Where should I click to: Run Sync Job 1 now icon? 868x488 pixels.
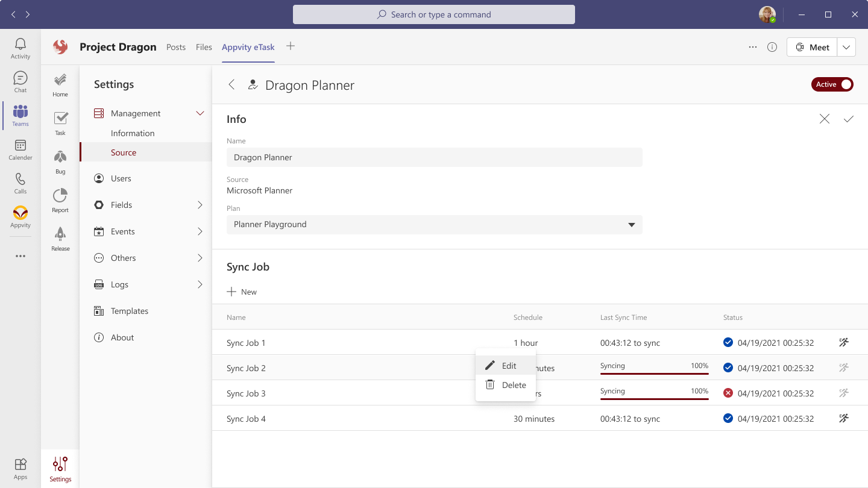pyautogui.click(x=843, y=343)
